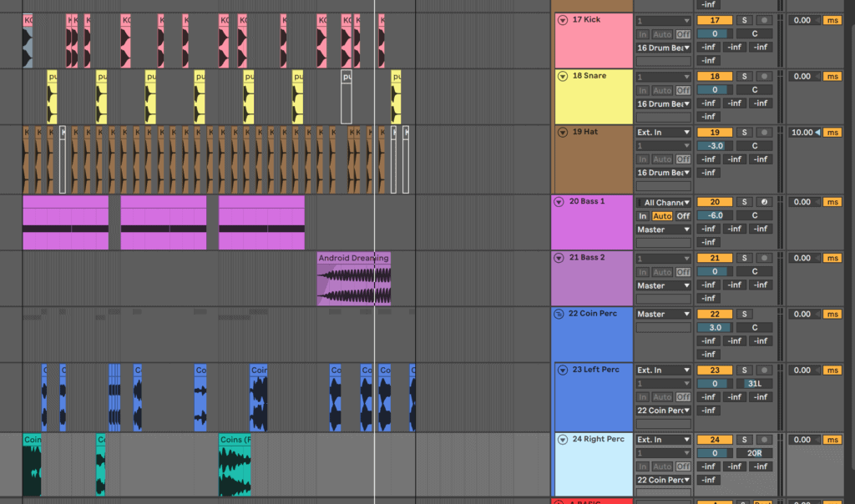
Task: Click the C pan reset on 17 Kick
Action: [754, 33]
